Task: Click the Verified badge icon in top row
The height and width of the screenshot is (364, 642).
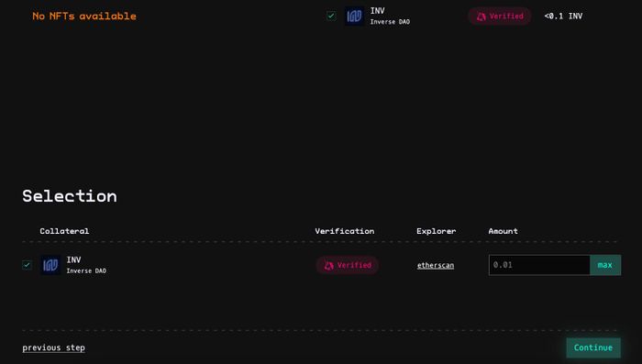Action: coord(481,17)
